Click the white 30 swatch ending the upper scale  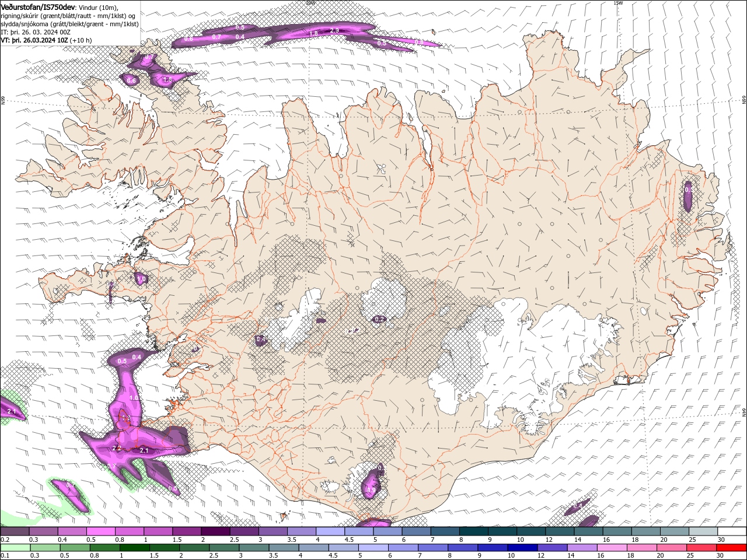(x=731, y=531)
